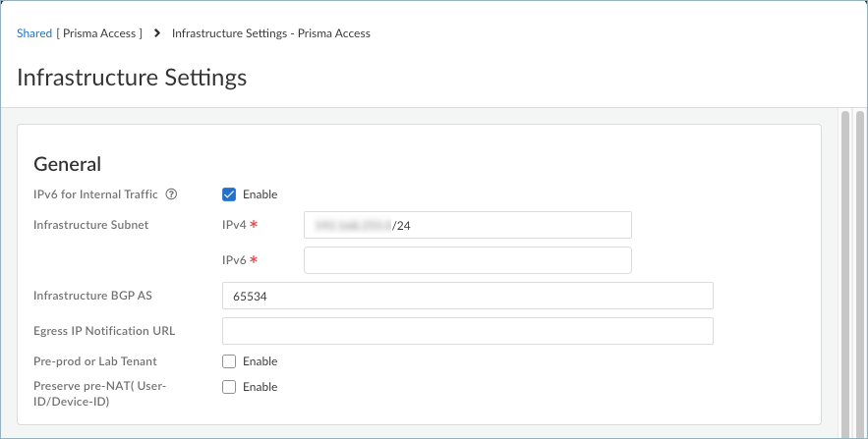The width and height of the screenshot is (868, 439).
Task: Click the breadcrumb arrow after Prisma Access
Action: pos(156,33)
